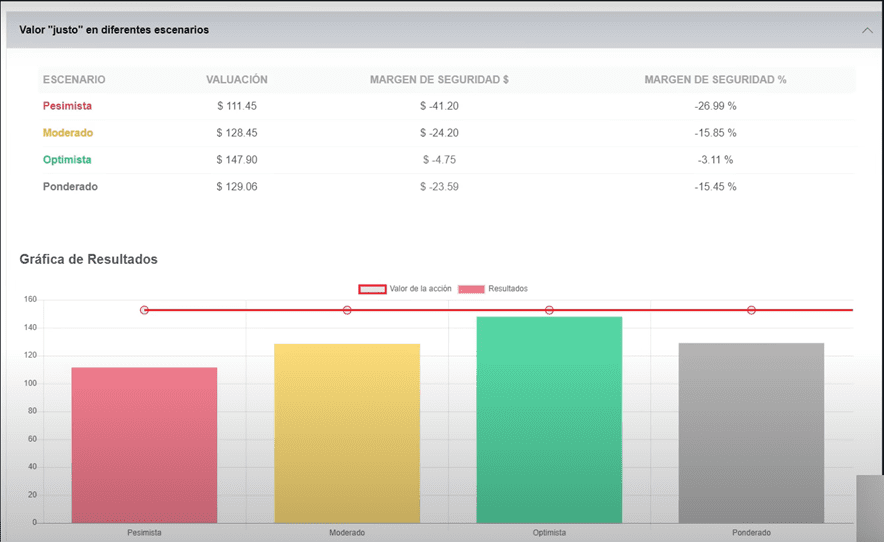Select the red Pesimista bar in chart
This screenshot has height=542, width=884.
click(144, 445)
